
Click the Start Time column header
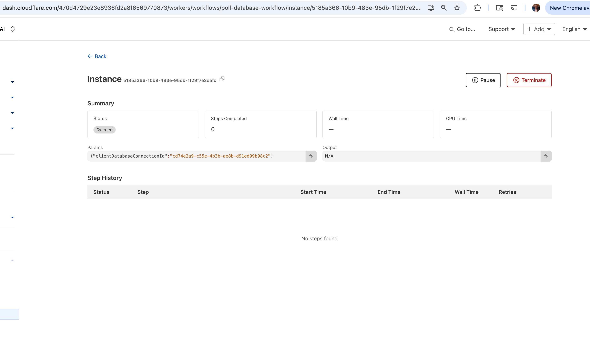tap(313, 192)
